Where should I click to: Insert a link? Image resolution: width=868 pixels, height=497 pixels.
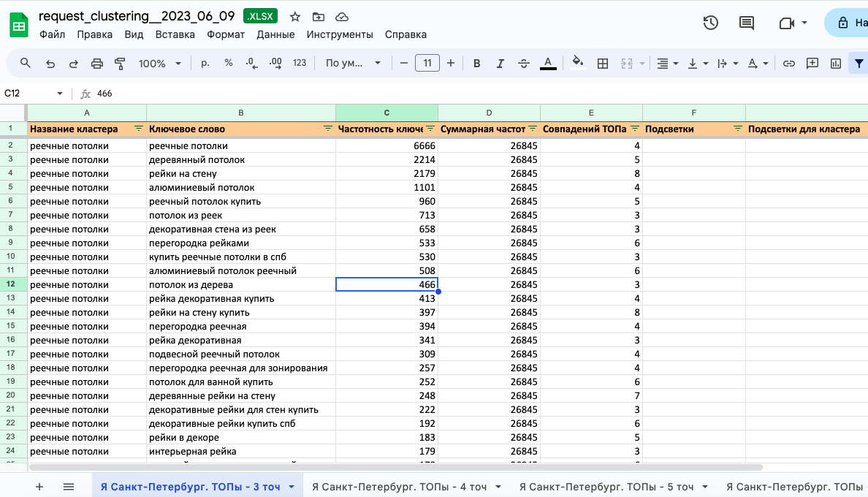click(789, 64)
